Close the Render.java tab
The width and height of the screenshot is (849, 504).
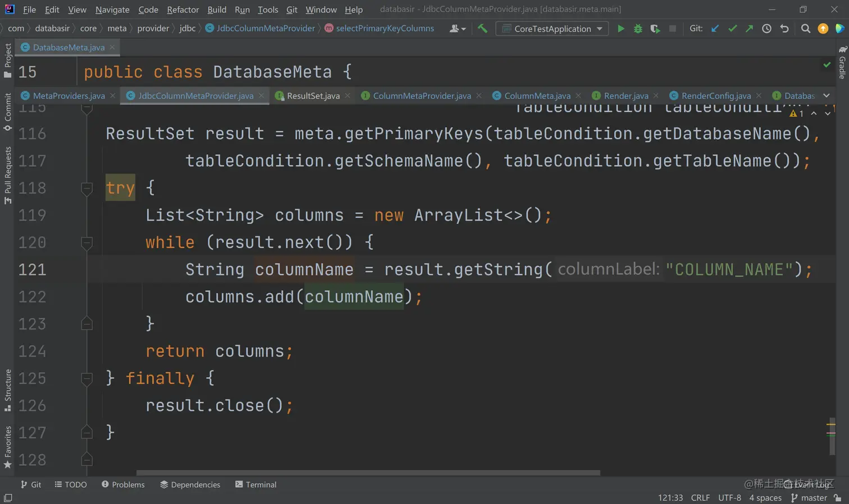coord(656,95)
